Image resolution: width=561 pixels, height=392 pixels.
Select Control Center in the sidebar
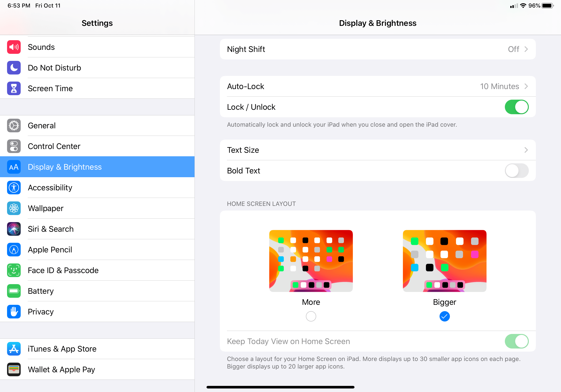(x=54, y=146)
